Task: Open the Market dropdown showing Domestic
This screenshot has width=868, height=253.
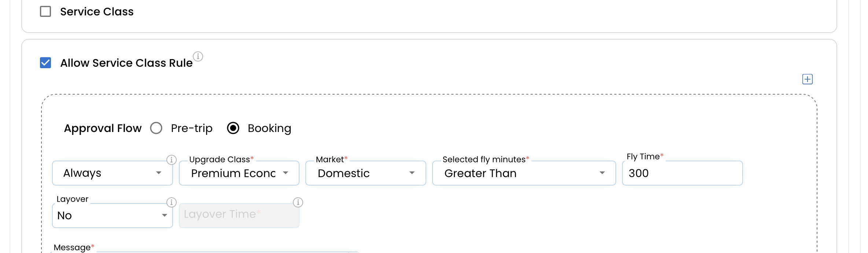Action: tap(366, 173)
